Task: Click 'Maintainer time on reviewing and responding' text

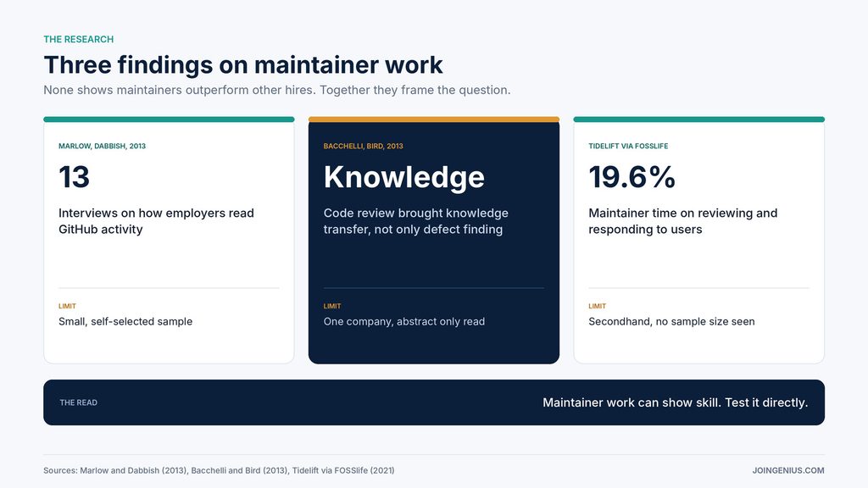Action: [682, 221]
